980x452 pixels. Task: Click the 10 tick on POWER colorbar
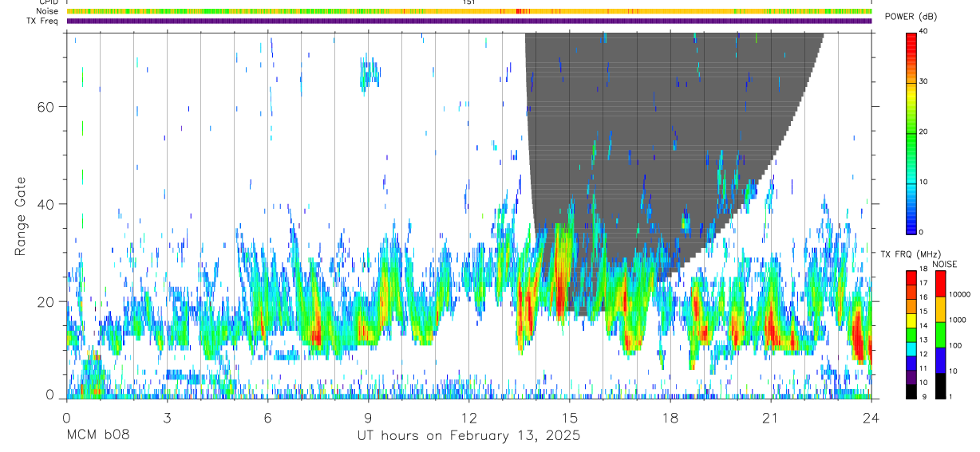coord(923,182)
